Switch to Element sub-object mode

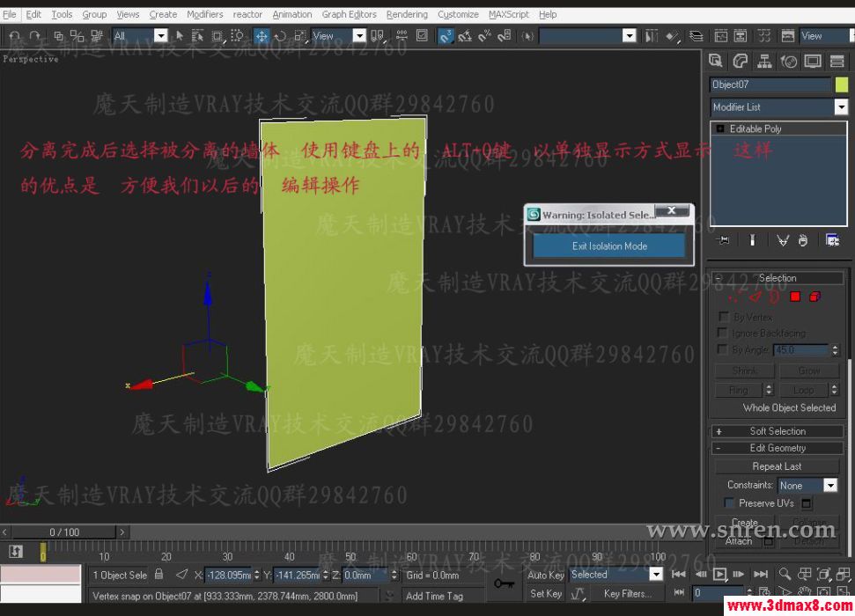(814, 297)
